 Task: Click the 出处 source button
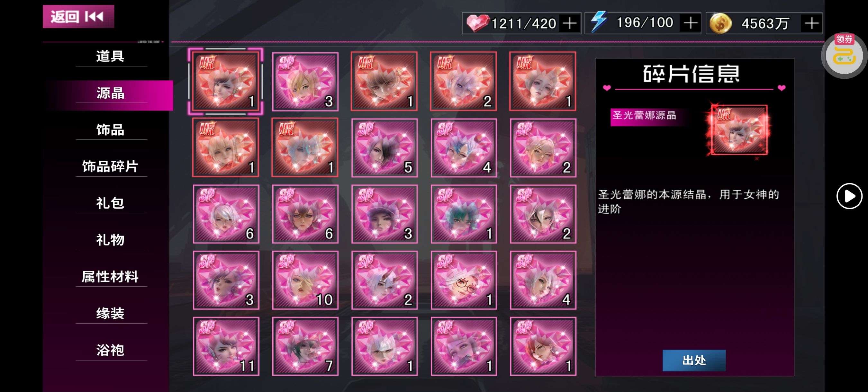click(x=694, y=360)
